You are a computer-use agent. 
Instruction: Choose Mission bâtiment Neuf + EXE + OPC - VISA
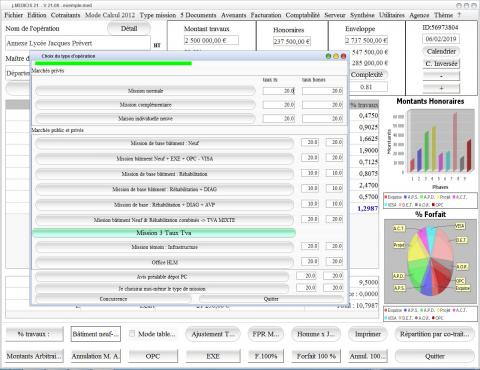pyautogui.click(x=165, y=159)
